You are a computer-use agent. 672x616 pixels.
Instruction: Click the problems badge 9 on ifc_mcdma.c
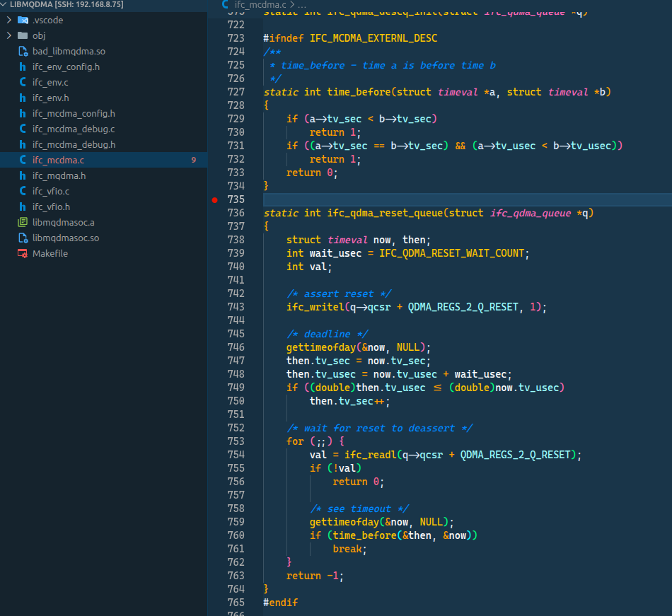click(x=193, y=161)
